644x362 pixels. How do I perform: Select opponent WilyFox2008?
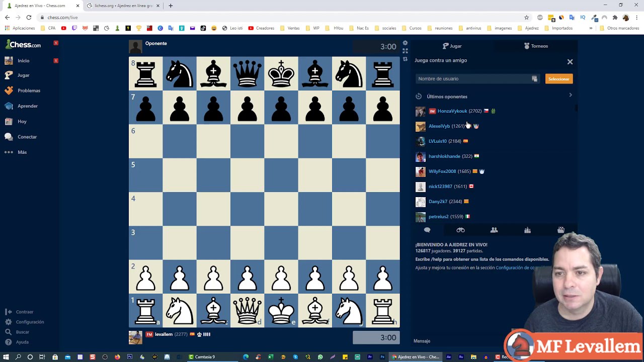click(442, 171)
